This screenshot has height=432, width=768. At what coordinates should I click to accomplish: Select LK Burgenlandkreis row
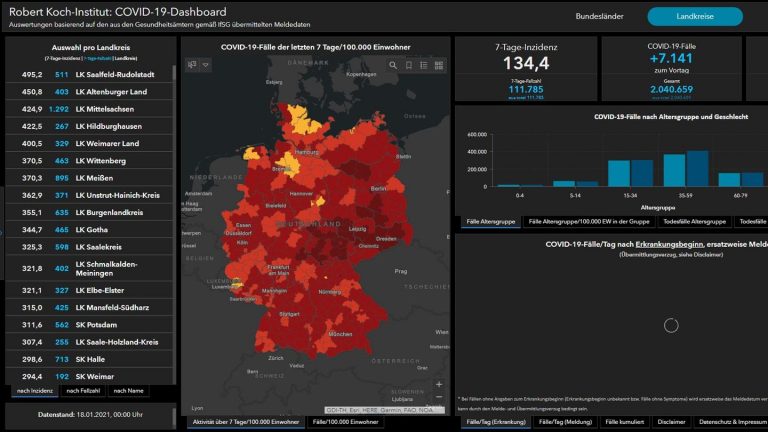(x=89, y=213)
